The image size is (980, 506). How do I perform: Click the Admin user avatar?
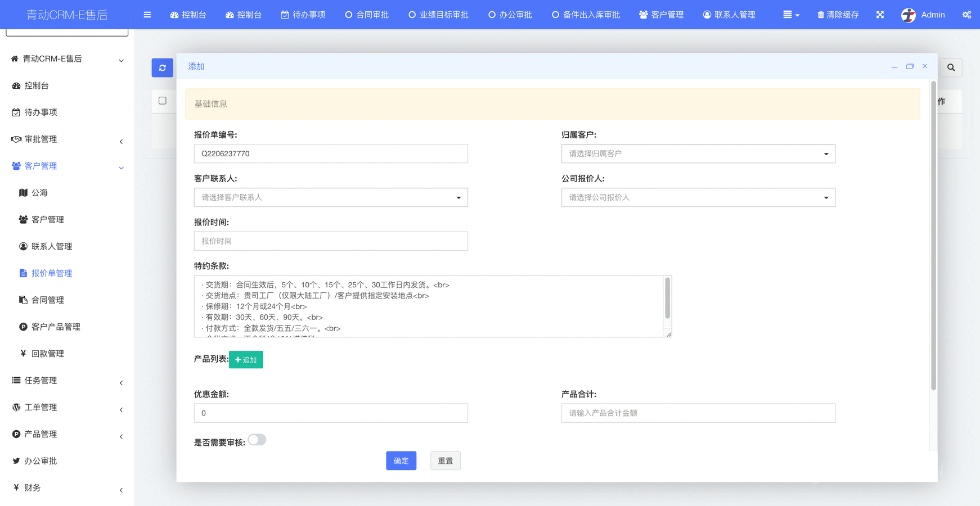tap(908, 15)
